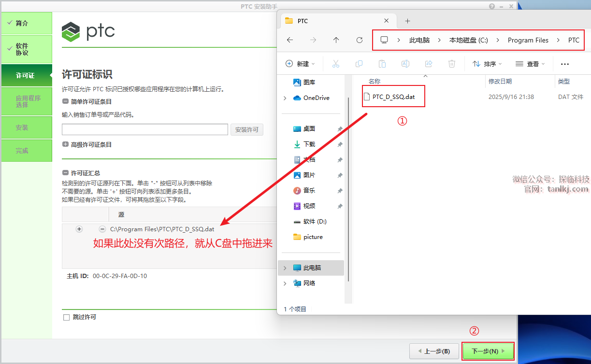Expand the OneDrive tree node

285,98
